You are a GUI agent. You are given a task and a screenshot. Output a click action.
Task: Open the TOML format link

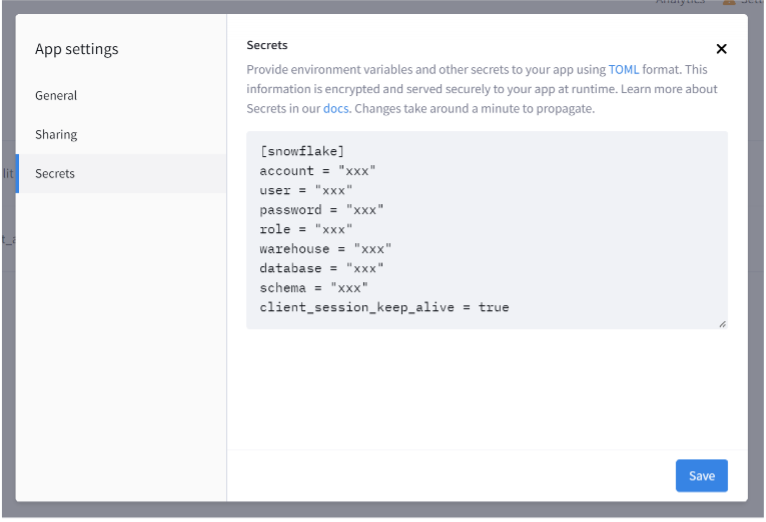coord(623,69)
